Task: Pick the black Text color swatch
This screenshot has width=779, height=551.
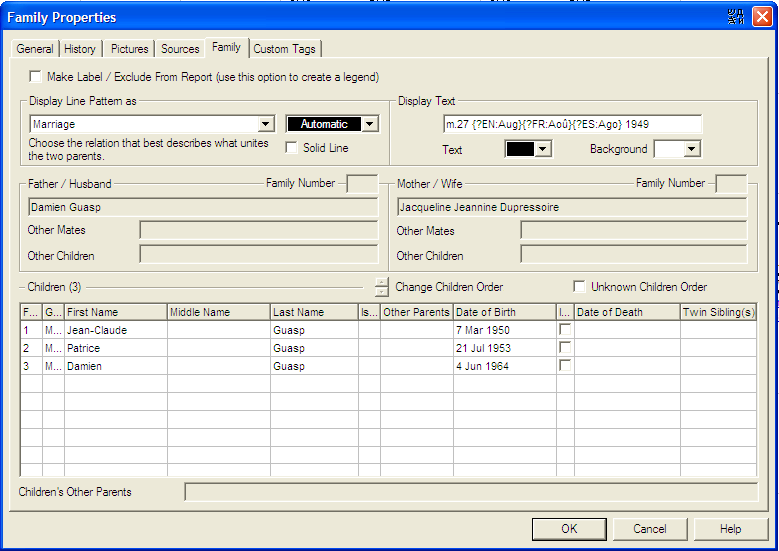Action: pos(520,149)
